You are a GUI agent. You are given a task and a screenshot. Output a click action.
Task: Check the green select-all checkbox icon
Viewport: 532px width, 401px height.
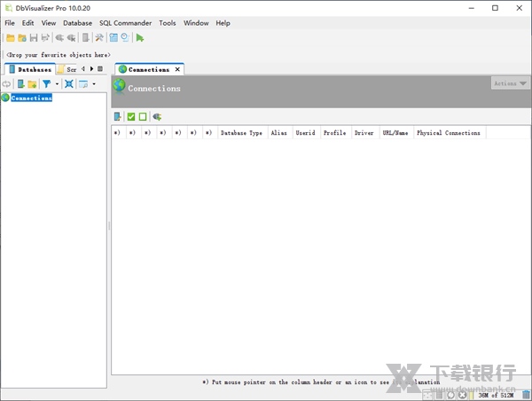[x=131, y=116]
